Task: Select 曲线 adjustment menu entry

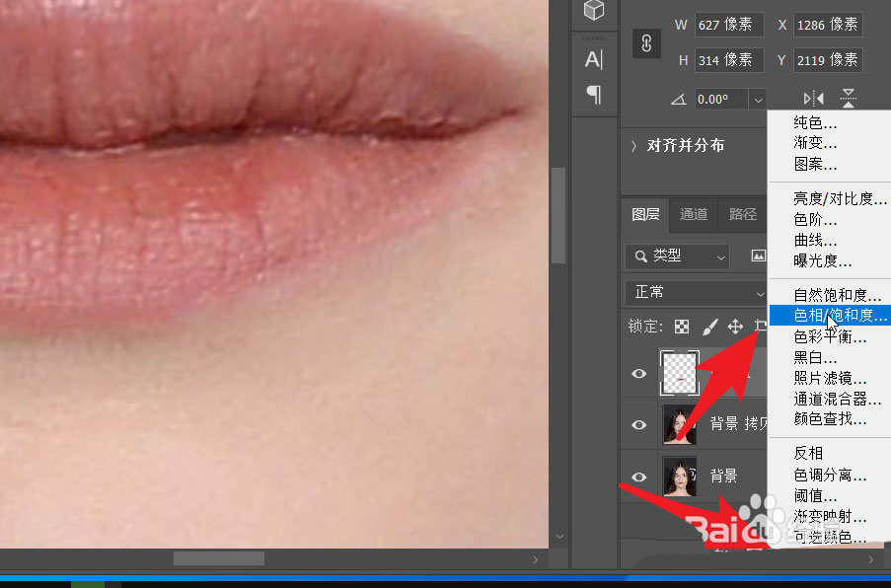Action: (815, 241)
